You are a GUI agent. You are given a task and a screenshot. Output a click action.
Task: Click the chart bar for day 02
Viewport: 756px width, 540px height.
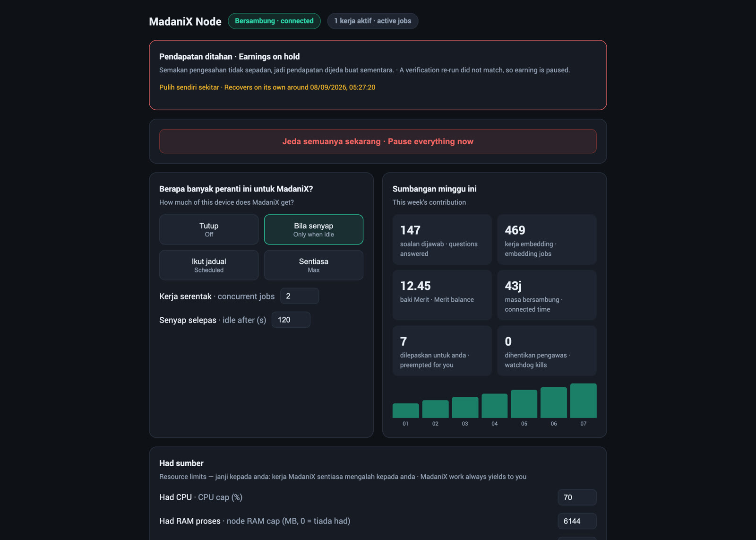(435, 409)
